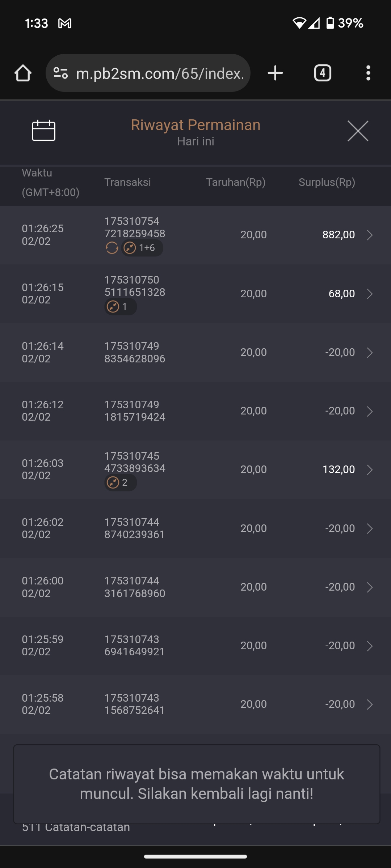The width and height of the screenshot is (391, 868).
Task: Tap the free spin icon on the 882,00 row
Action: [112, 248]
